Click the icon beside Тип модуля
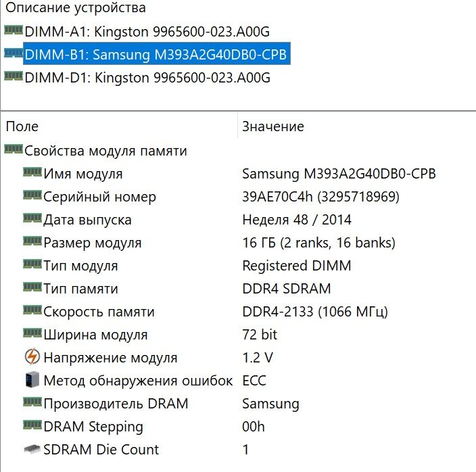This screenshot has height=472, width=476. coord(32,264)
